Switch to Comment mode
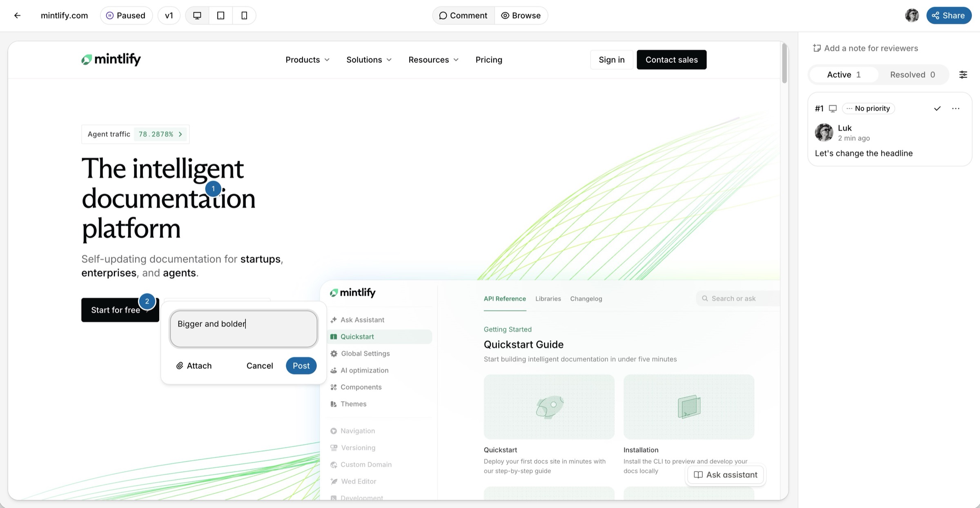This screenshot has height=508, width=980. (x=463, y=16)
